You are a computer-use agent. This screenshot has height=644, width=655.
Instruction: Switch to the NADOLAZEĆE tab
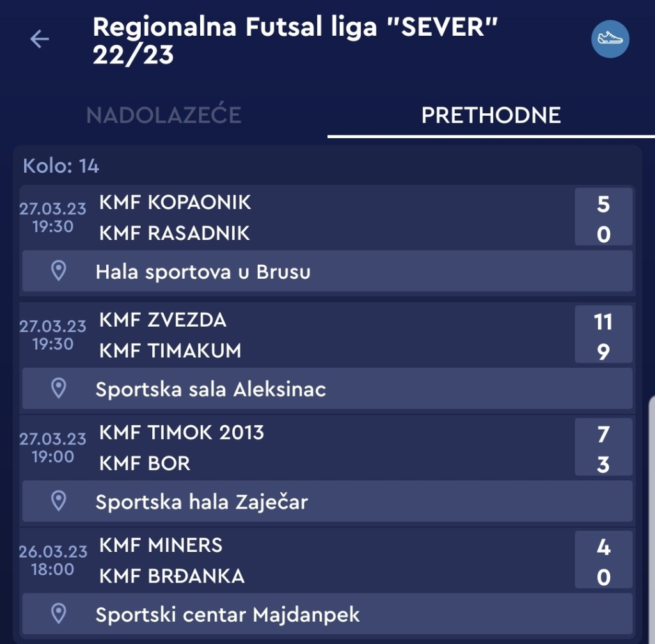pyautogui.click(x=164, y=115)
